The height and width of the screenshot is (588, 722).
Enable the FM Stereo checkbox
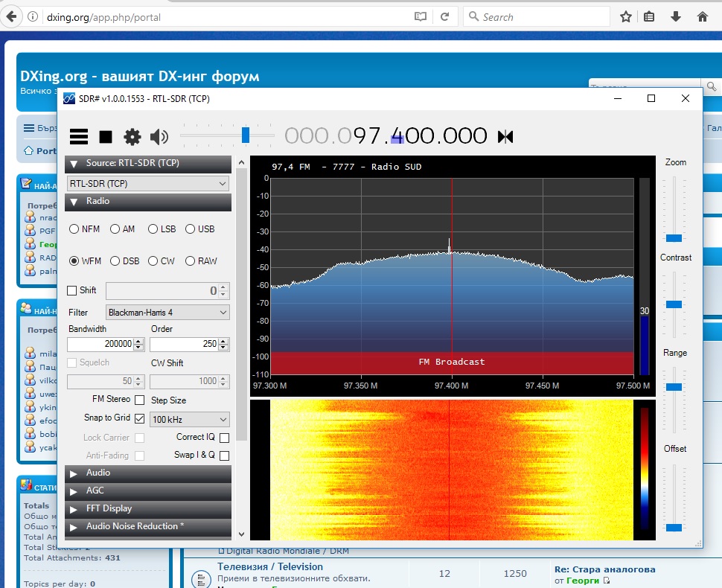click(x=139, y=400)
